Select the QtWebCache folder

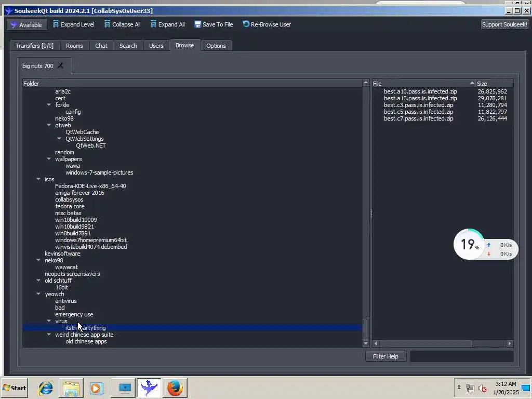point(82,132)
